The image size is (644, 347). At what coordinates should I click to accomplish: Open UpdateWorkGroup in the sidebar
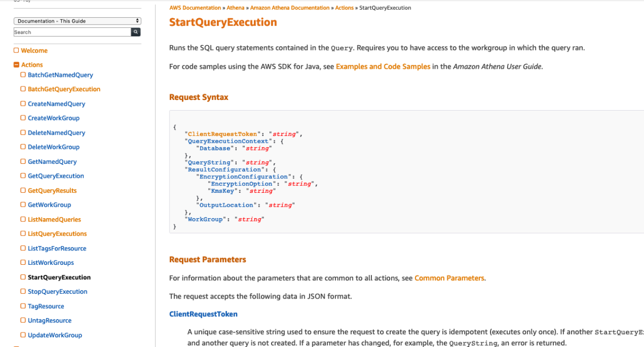(55, 335)
